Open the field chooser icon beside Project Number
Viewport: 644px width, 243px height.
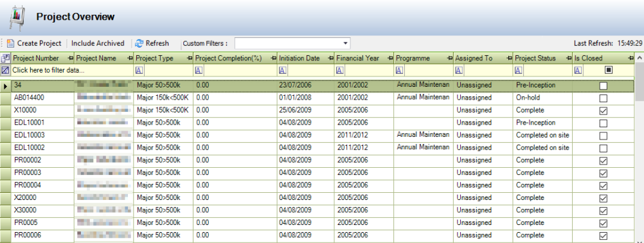pos(6,59)
